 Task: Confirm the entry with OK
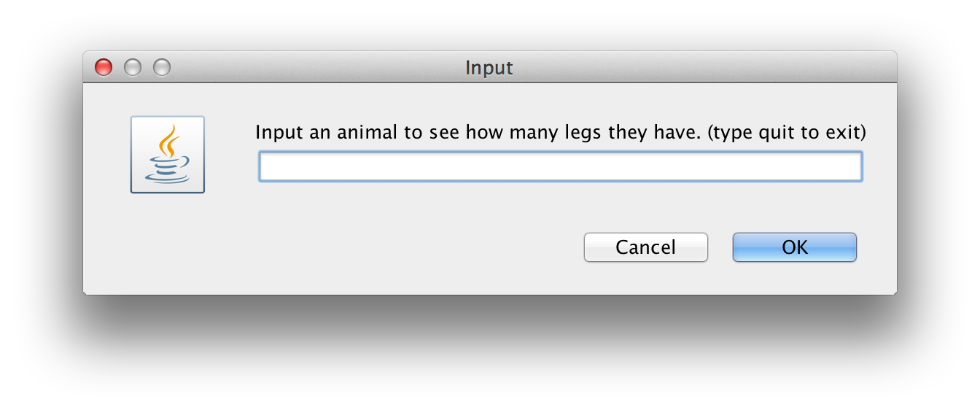pyautogui.click(x=794, y=247)
